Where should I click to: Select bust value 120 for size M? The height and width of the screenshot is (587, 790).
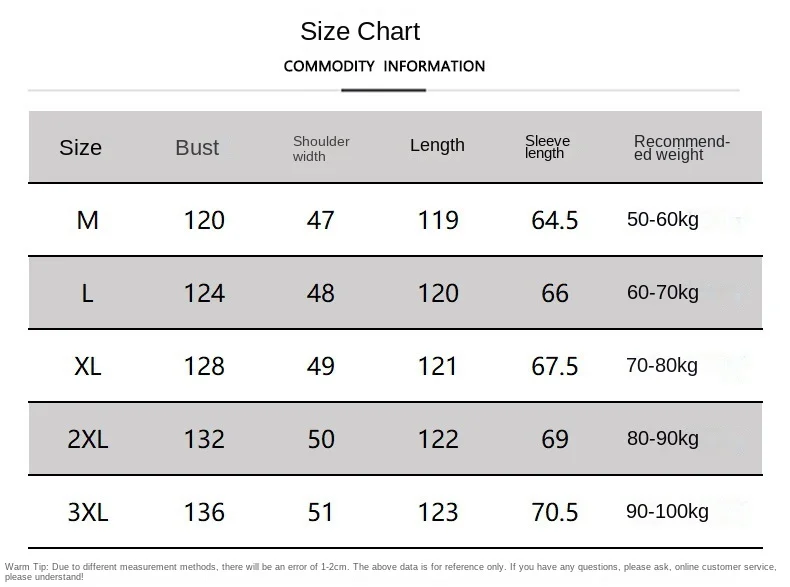204,220
